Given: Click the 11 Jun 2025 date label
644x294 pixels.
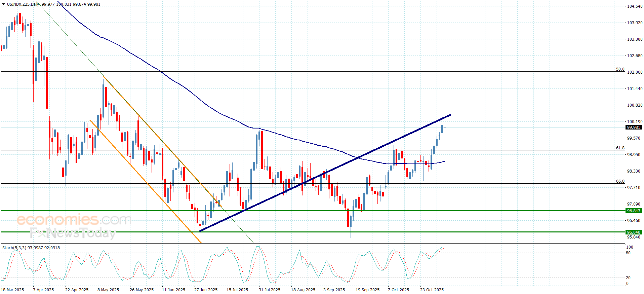Looking at the screenshot, I should tap(173, 290).
